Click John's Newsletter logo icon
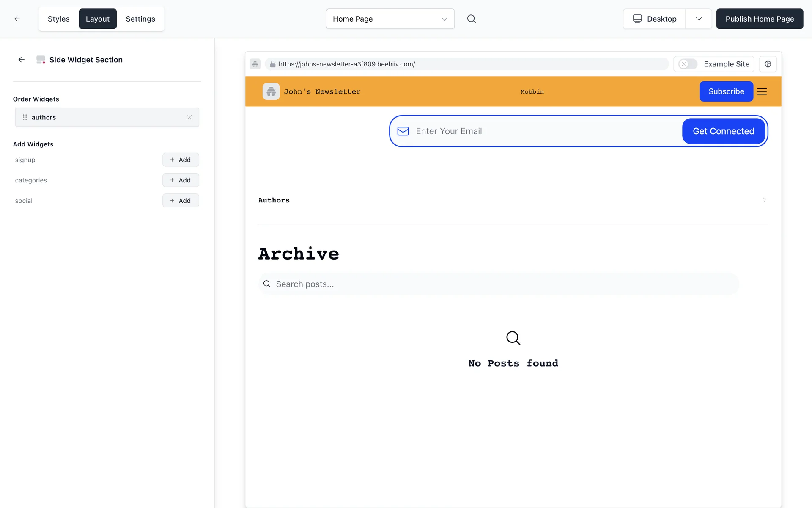Screen dimensions: 812x508 point(271,91)
